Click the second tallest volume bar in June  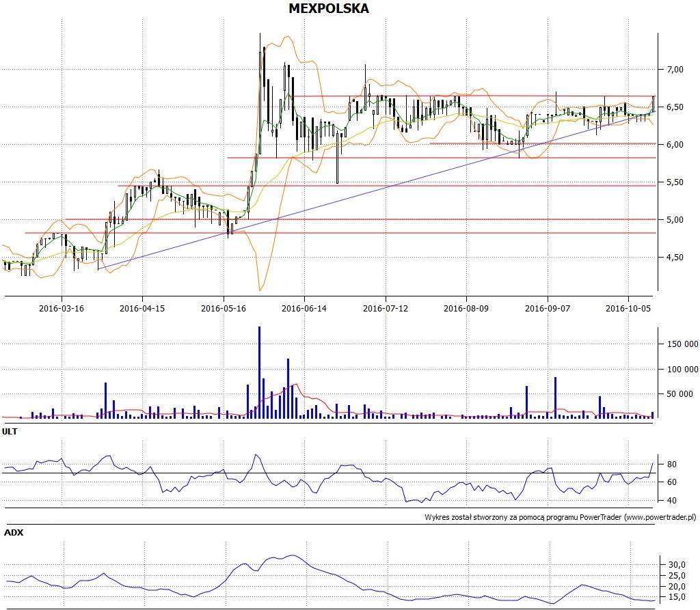(288, 388)
